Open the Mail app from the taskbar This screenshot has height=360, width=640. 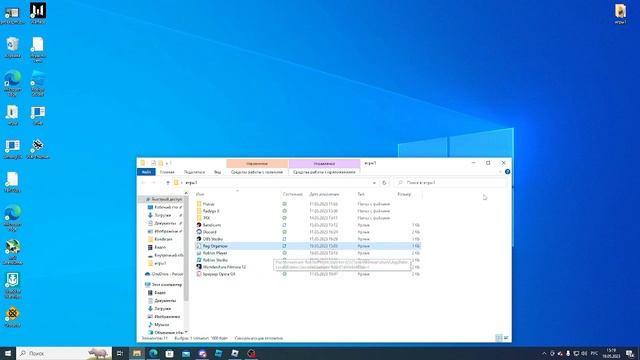pos(186,353)
